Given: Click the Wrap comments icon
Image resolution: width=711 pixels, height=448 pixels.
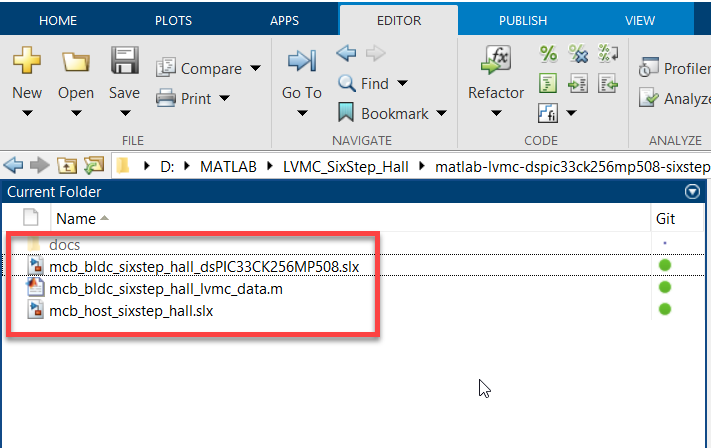Looking at the screenshot, I should [x=608, y=54].
